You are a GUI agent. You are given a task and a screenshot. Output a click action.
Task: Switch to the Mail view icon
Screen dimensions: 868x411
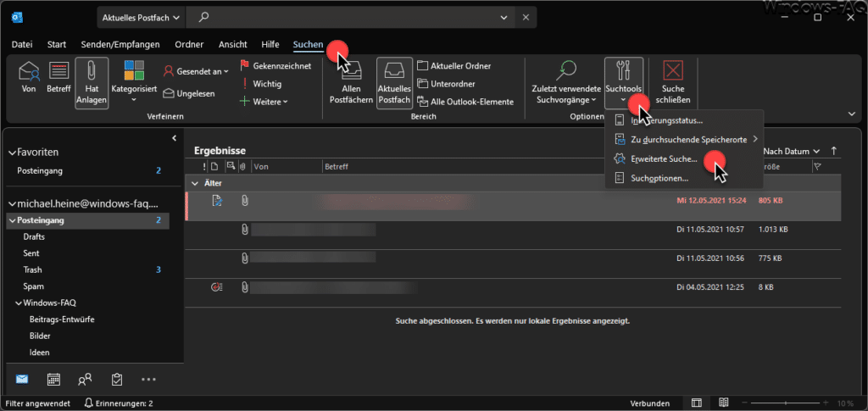(x=22, y=380)
